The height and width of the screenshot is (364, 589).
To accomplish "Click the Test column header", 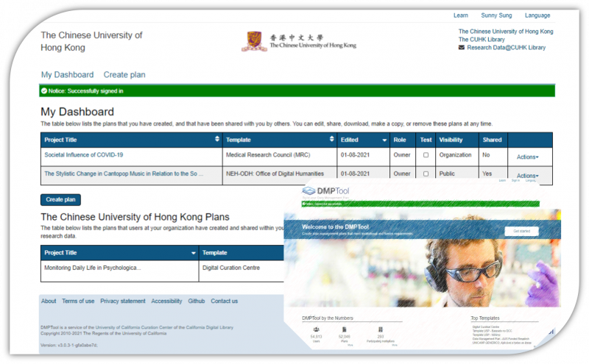I will coord(426,140).
